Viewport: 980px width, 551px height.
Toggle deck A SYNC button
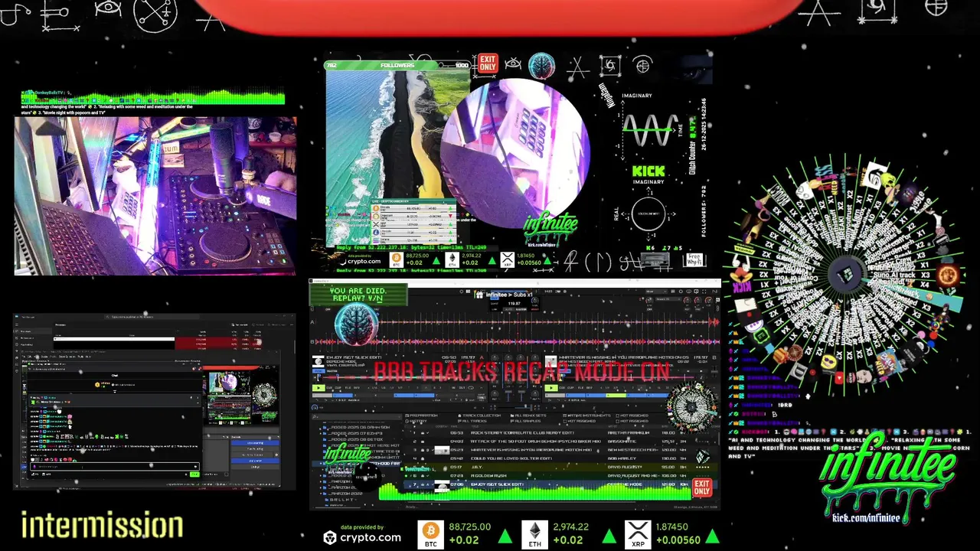318,371
